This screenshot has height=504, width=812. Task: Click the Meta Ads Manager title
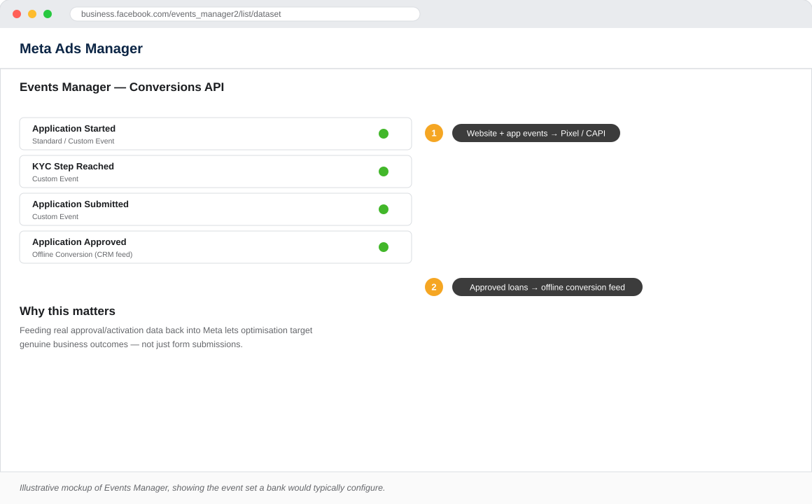(80, 48)
